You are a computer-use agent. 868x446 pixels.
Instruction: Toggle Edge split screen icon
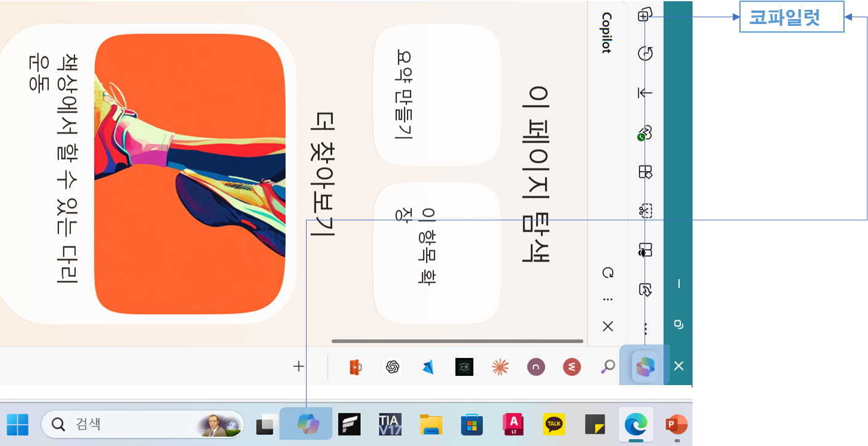coord(645,250)
